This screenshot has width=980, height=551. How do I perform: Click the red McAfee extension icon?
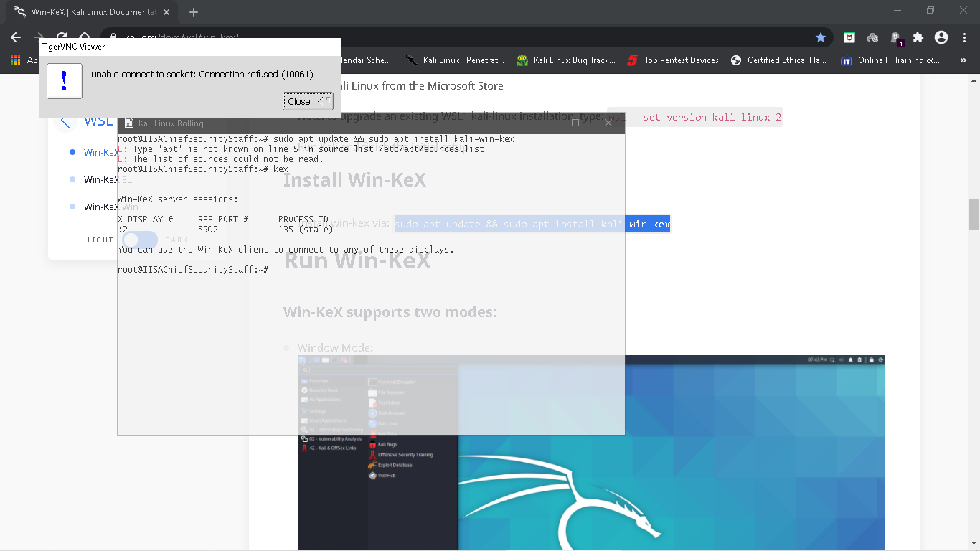coord(849,37)
